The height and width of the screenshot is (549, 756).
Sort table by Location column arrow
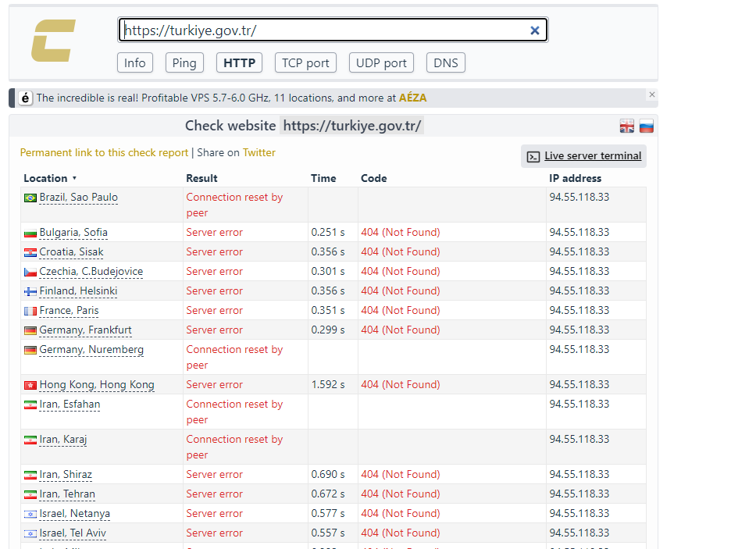74,178
